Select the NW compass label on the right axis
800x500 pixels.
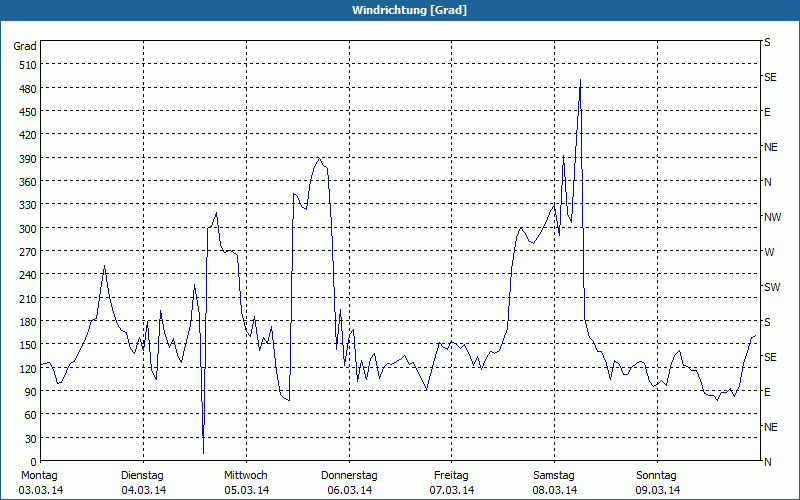pos(772,217)
